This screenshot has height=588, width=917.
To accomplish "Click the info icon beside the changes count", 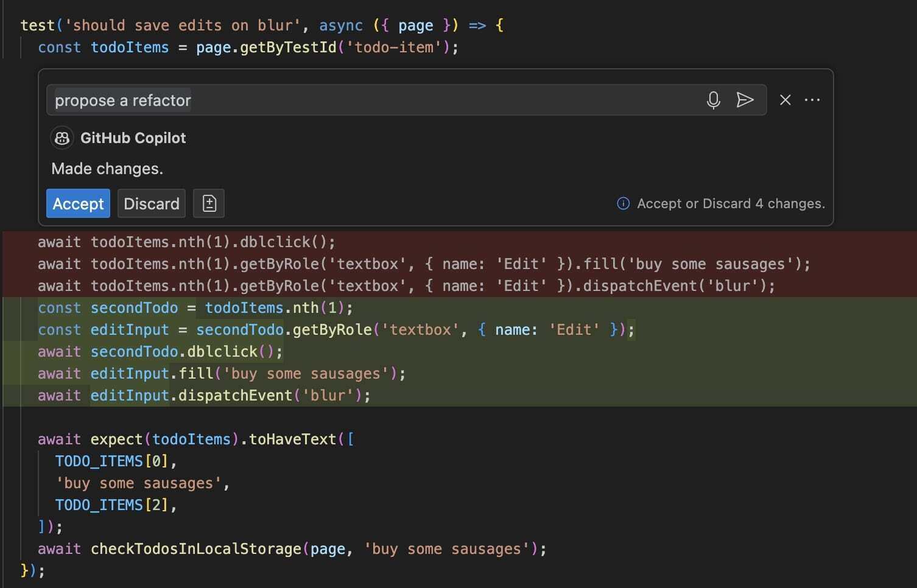I will point(623,203).
